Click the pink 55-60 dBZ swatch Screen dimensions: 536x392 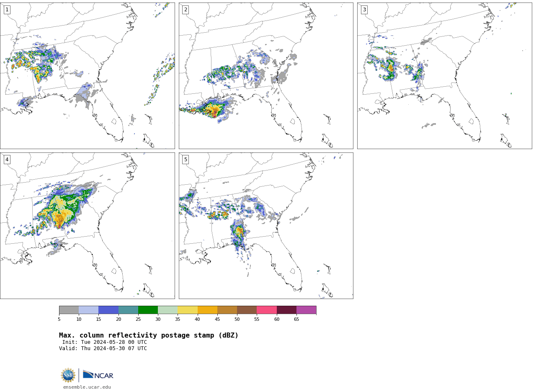pyautogui.click(x=267, y=310)
